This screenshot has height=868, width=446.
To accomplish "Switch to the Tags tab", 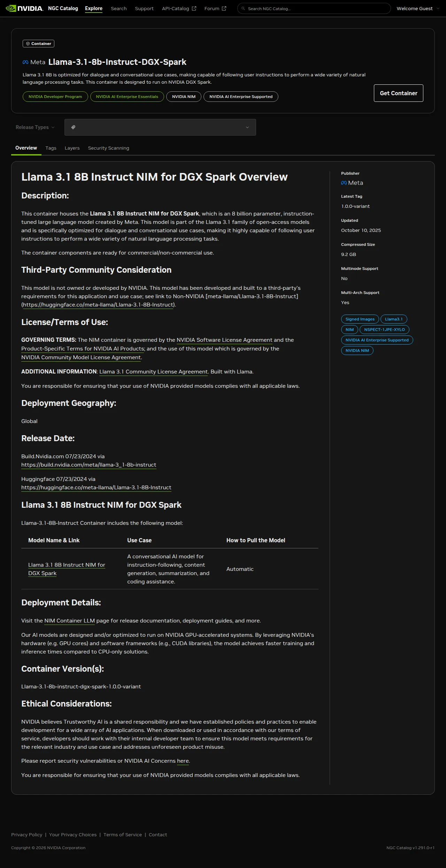I will coord(51,148).
